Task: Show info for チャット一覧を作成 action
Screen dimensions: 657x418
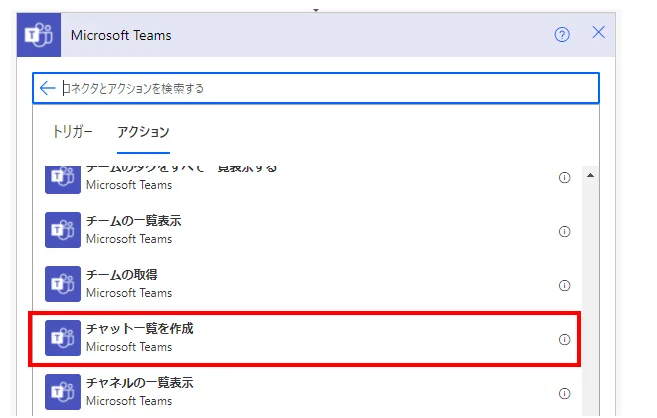Action: point(564,339)
